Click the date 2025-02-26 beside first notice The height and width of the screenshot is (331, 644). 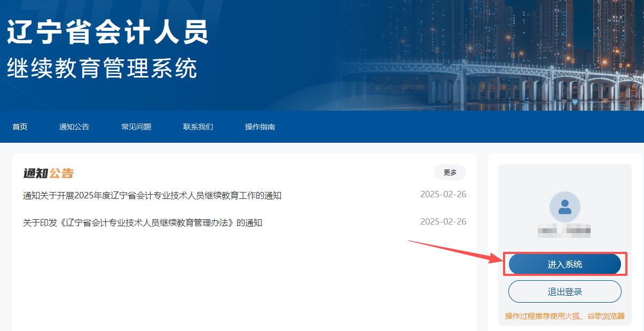444,195
